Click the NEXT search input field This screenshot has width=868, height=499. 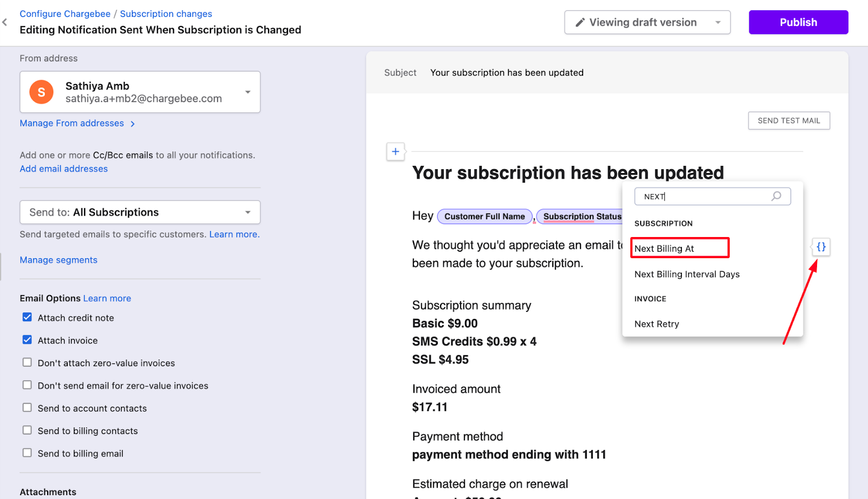click(x=700, y=196)
